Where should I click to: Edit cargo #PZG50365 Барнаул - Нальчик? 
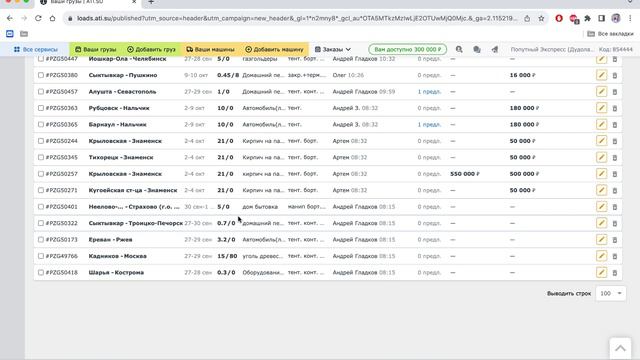point(601,124)
